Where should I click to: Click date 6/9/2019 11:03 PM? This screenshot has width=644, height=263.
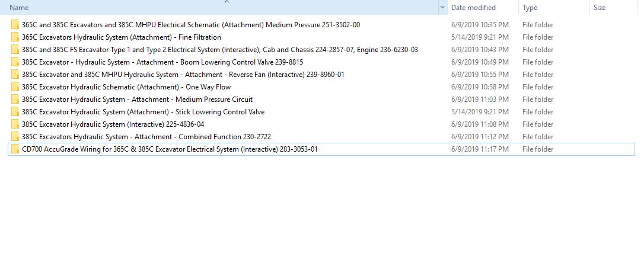[x=480, y=100]
